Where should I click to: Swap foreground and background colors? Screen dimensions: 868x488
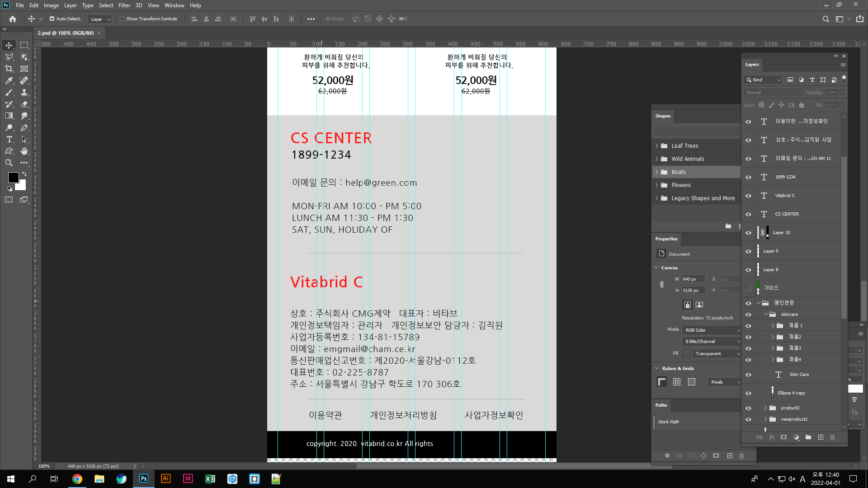24,174
